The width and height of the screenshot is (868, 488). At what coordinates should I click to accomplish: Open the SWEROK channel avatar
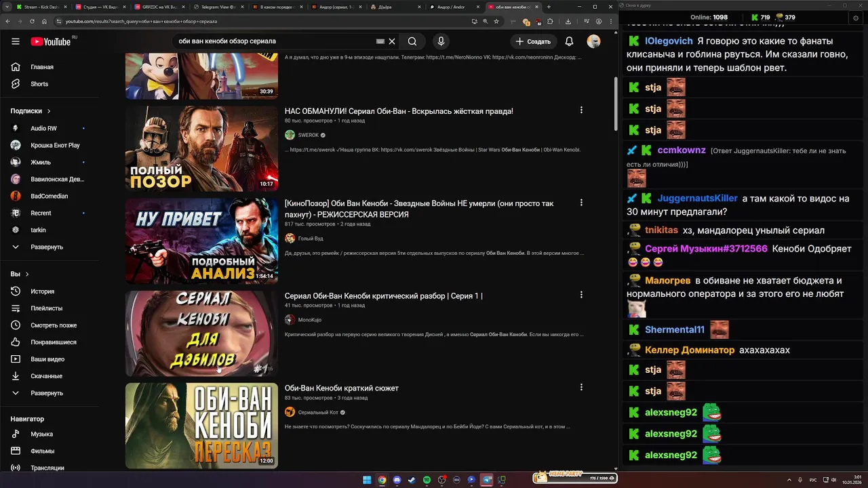[x=290, y=135]
